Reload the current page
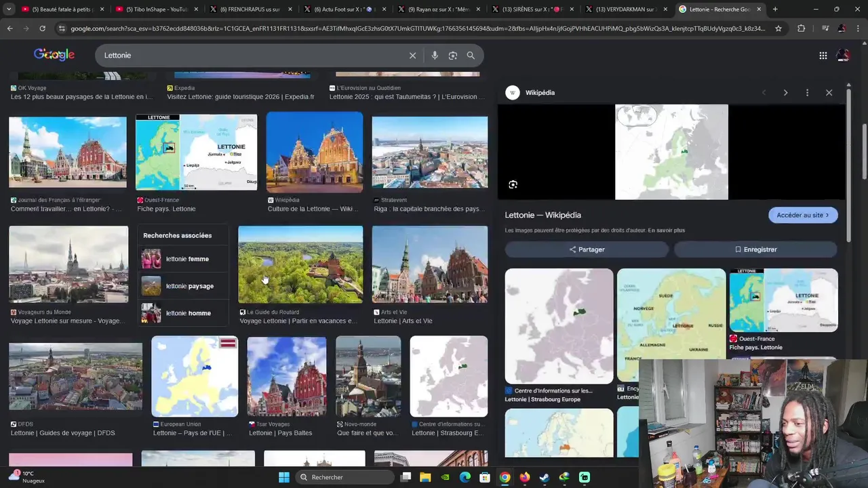The height and width of the screenshot is (488, 868). [x=42, y=28]
